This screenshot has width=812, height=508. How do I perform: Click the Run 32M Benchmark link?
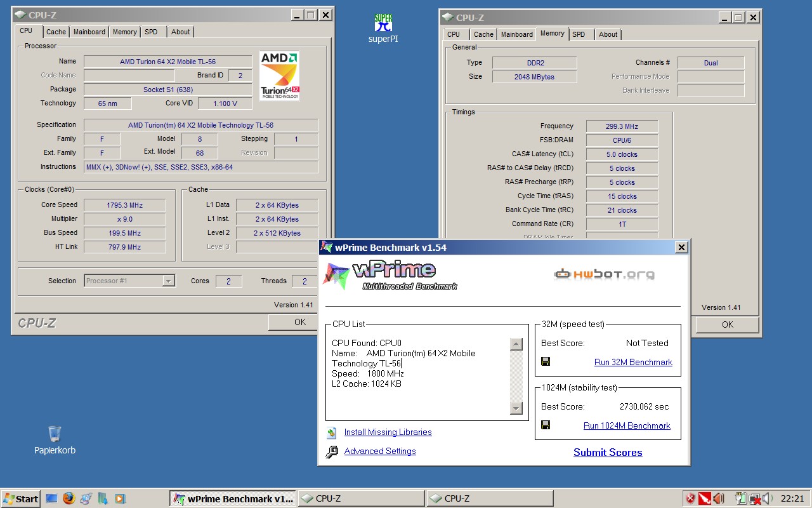tap(633, 362)
